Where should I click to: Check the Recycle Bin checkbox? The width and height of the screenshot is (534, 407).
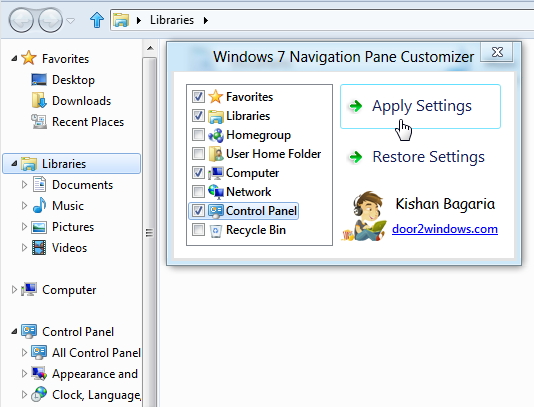pos(198,230)
